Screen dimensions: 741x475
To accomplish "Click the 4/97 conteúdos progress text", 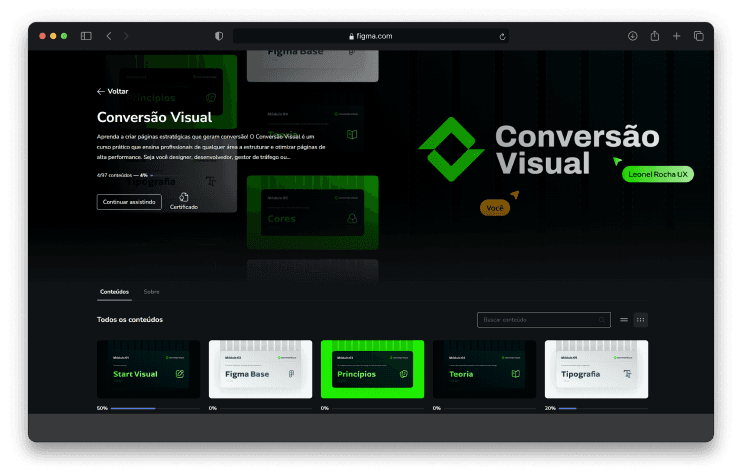I will pyautogui.click(x=122, y=175).
